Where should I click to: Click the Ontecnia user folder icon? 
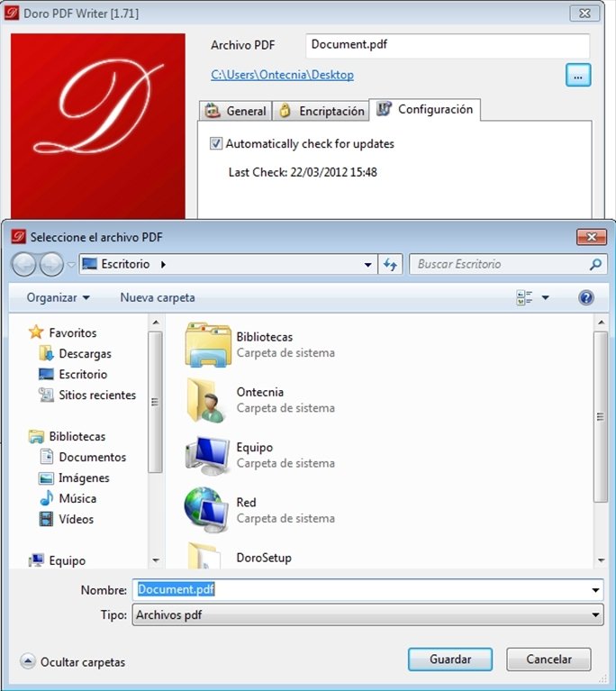tap(206, 400)
